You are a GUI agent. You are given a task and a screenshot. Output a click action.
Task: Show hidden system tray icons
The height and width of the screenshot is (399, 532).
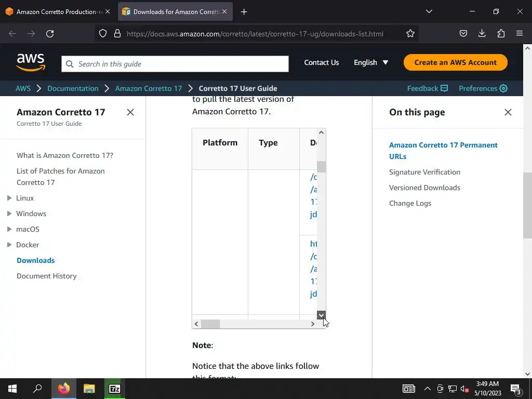tap(428, 389)
